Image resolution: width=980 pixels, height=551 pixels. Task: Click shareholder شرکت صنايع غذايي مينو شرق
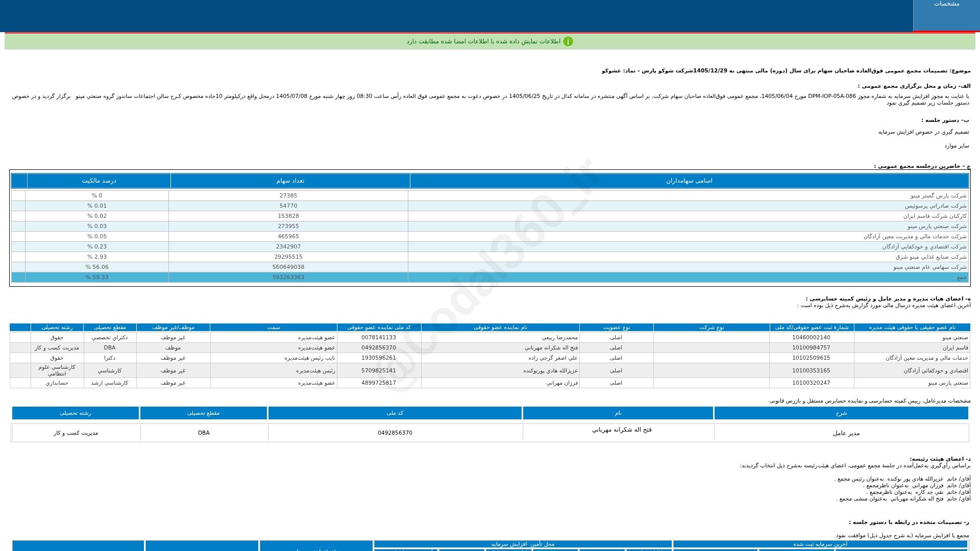coord(930,257)
